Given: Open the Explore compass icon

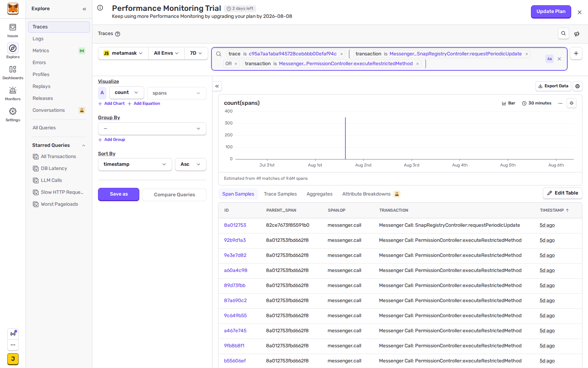Looking at the screenshot, I should (x=13, y=48).
